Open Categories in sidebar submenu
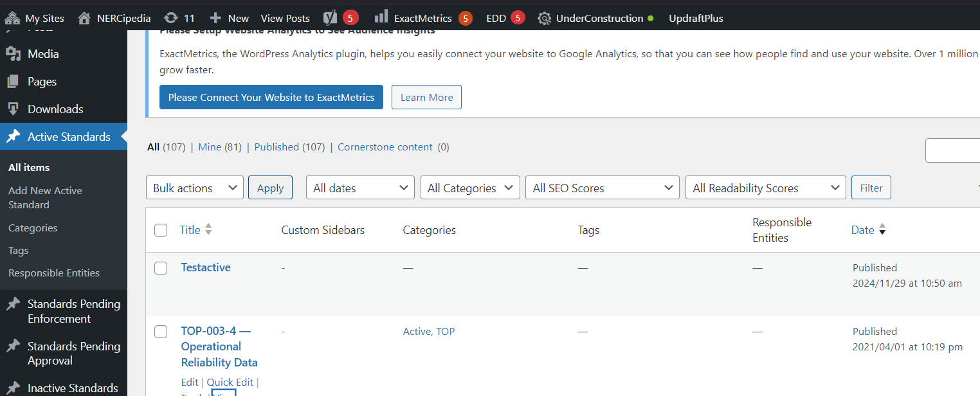This screenshot has height=396, width=980. click(x=33, y=228)
